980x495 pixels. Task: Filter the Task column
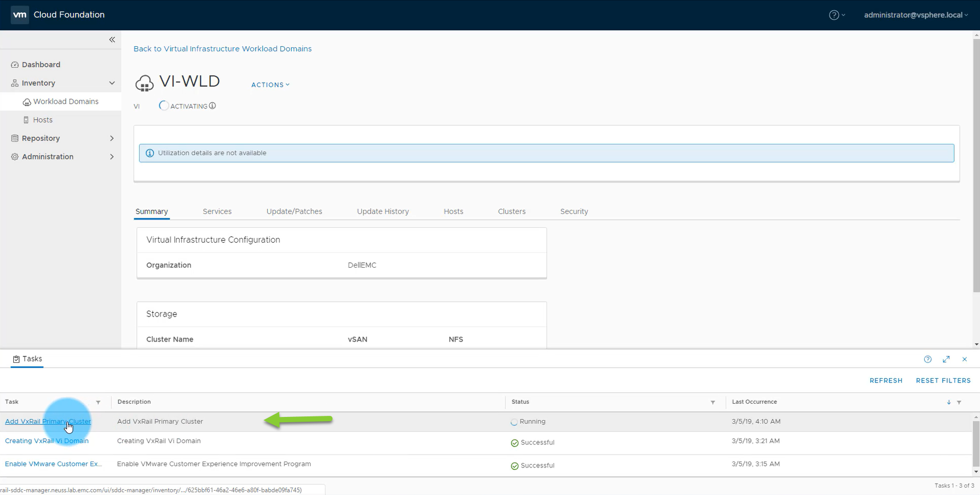tap(98, 403)
